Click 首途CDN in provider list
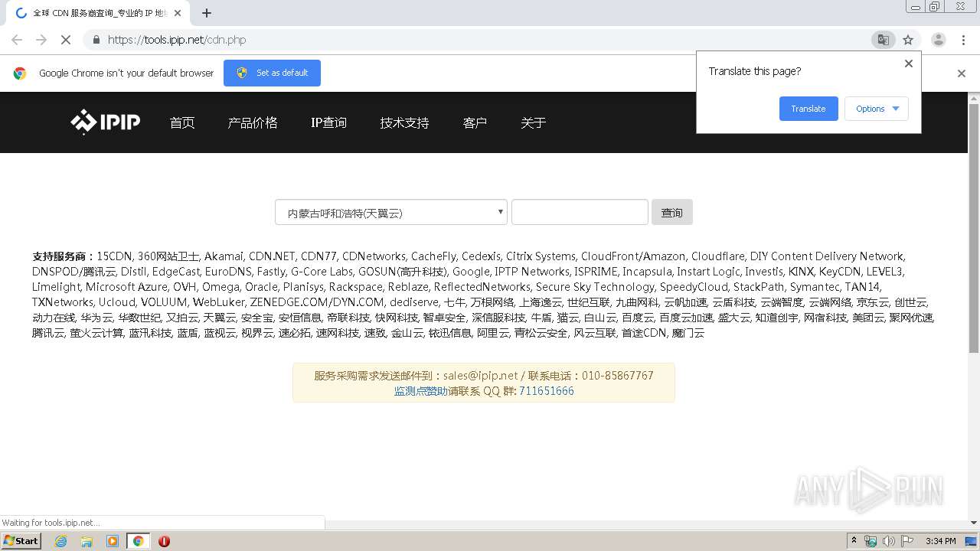 tap(644, 333)
